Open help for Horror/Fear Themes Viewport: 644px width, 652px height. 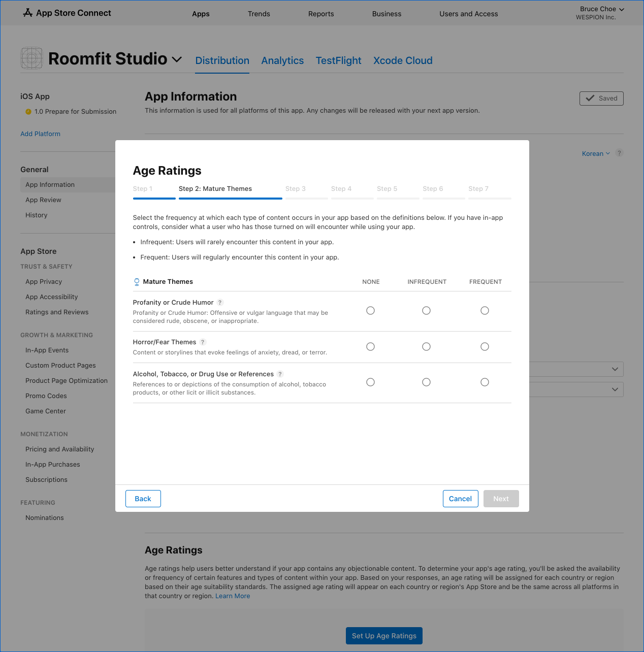203,342
